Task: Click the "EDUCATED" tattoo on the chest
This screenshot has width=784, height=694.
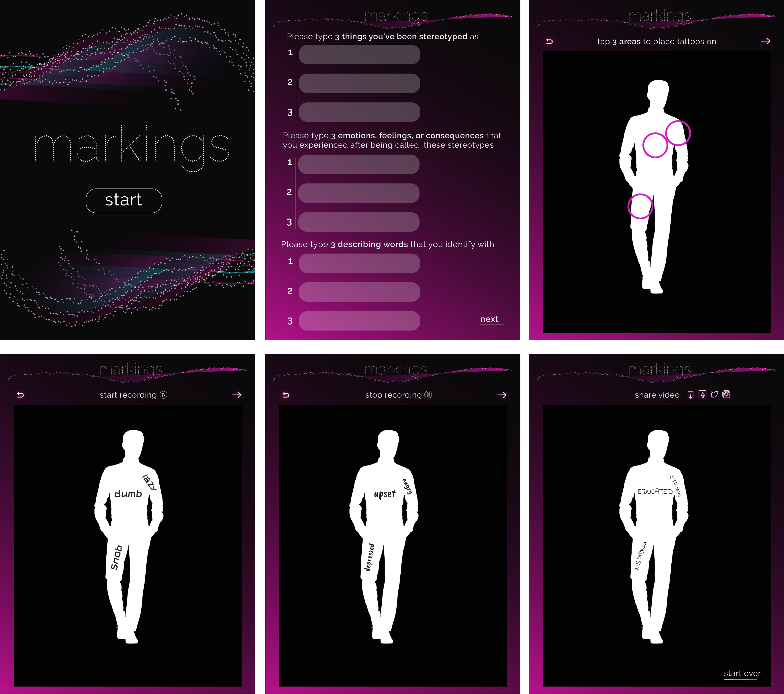Action: (x=655, y=491)
